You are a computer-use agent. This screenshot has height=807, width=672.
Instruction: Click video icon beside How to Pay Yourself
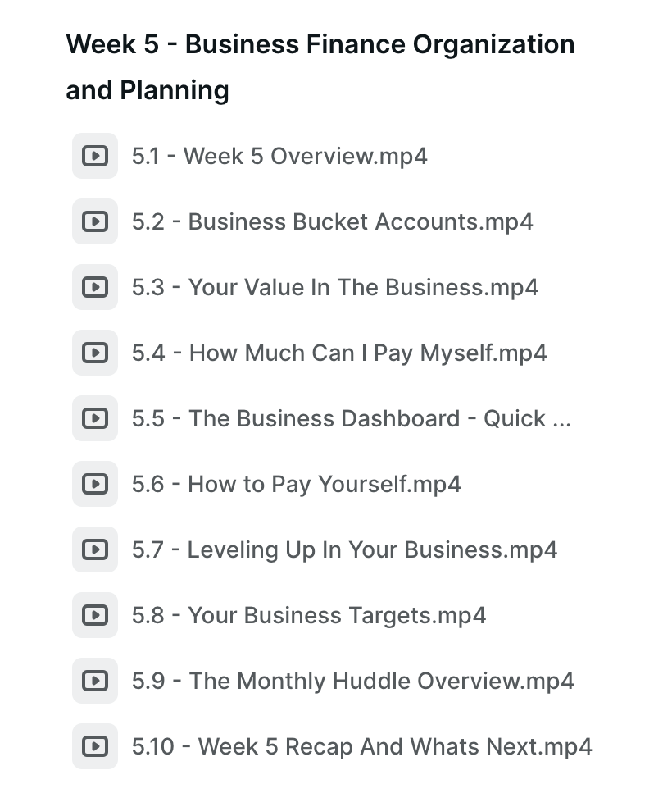(x=95, y=484)
